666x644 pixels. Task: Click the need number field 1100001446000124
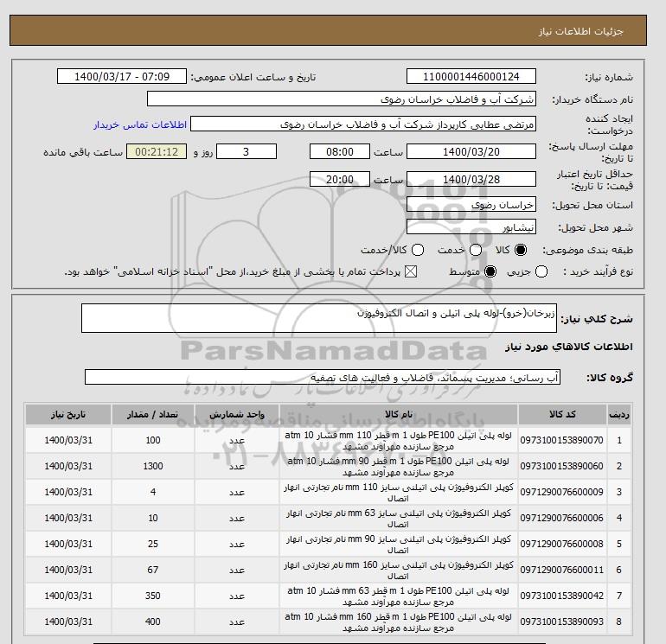[x=471, y=76]
